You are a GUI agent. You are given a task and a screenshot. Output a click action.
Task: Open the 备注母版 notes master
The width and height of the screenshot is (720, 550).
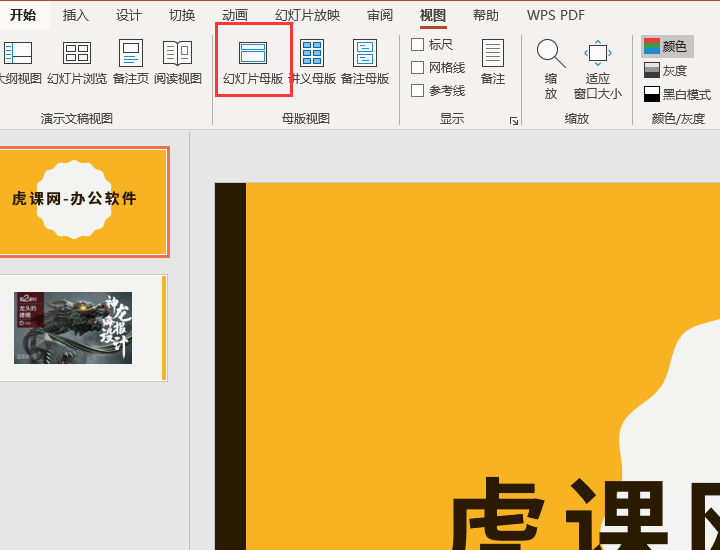click(365, 61)
